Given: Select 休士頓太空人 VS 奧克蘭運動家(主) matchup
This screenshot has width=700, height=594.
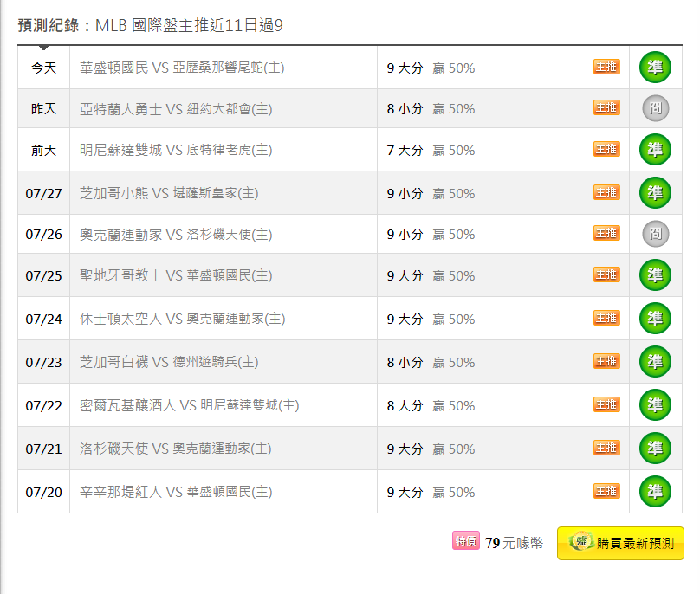Looking at the screenshot, I should point(182,318).
